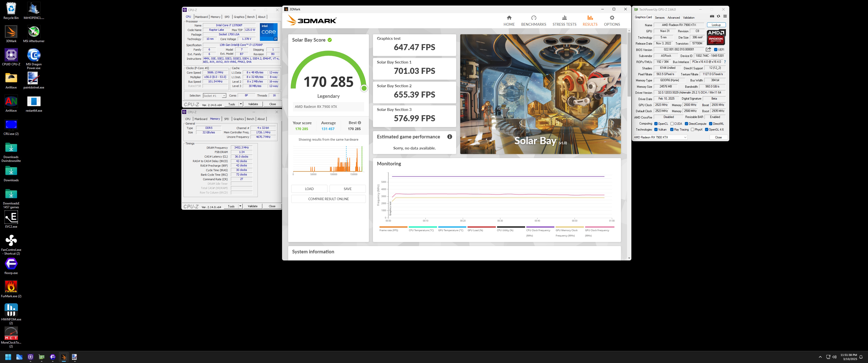This screenshot has height=363, width=868.
Task: Toggle the UEFI checkbox in GPU-Z
Action: click(716, 49)
